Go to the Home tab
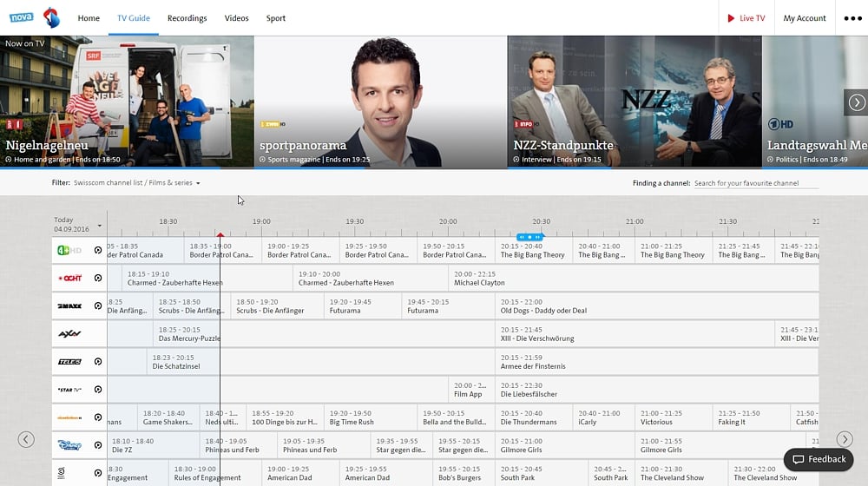This screenshot has height=486, width=868. (89, 18)
